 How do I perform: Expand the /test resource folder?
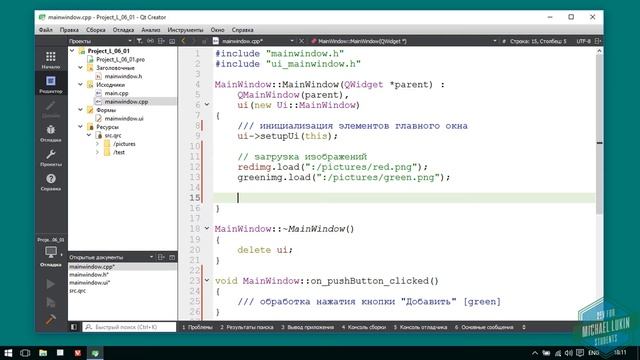click(97, 152)
